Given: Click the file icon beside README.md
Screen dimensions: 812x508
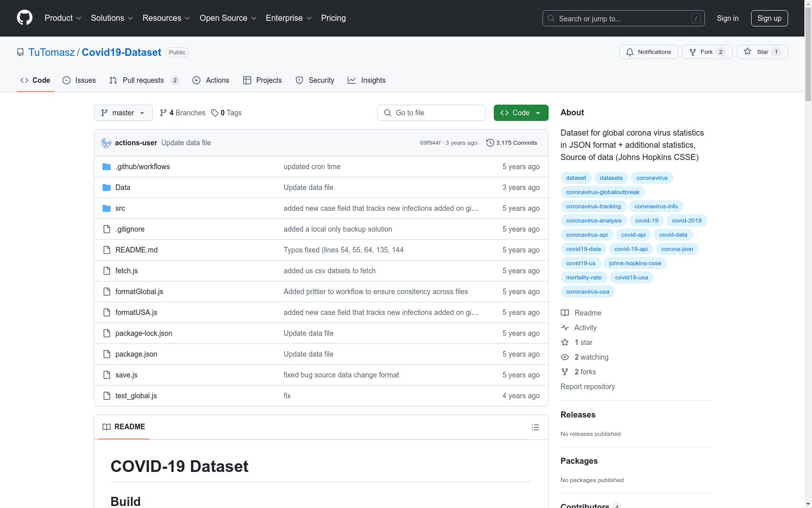Looking at the screenshot, I should [x=107, y=250].
